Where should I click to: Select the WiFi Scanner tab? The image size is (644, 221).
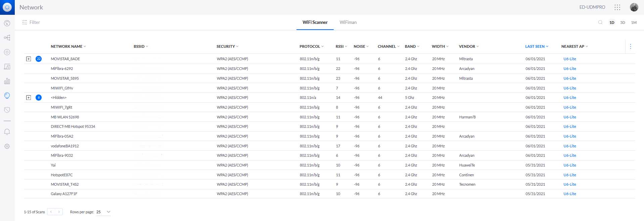(x=315, y=22)
